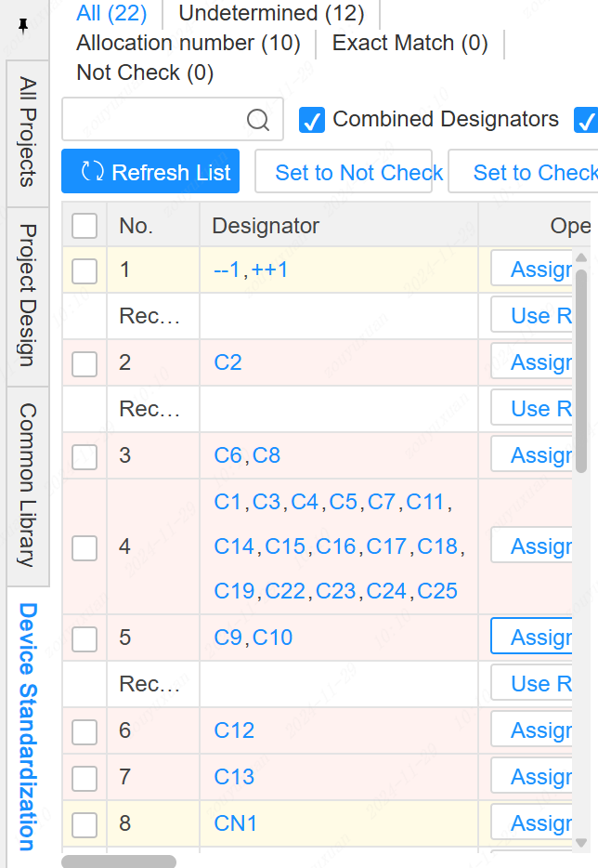Click the horizontal scrollbar thumb
This screenshot has width=598, height=868.
tap(119, 861)
